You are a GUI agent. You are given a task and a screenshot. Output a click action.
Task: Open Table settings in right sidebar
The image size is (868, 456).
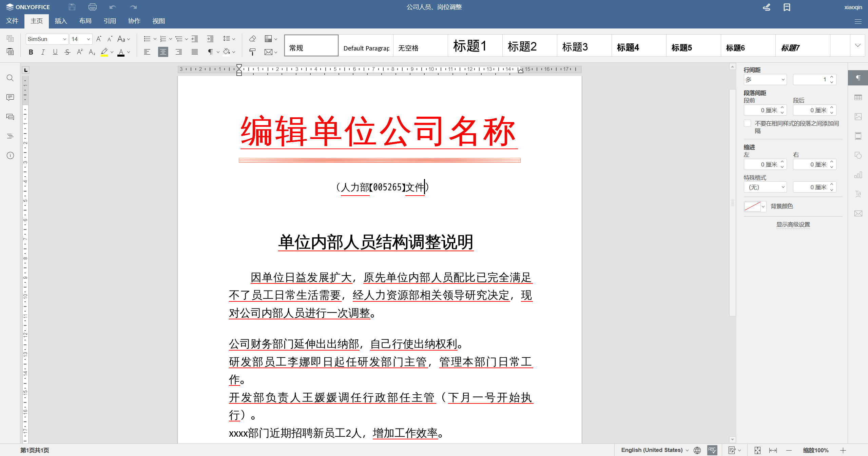[858, 98]
